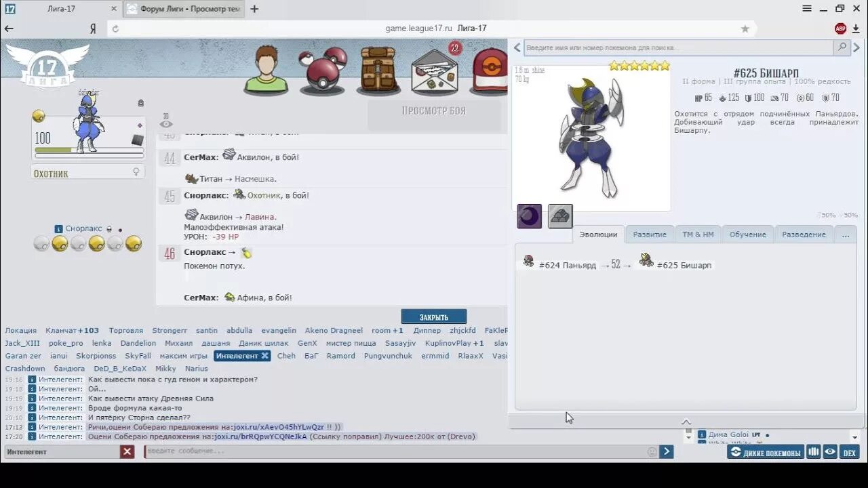Open the DEX button
Viewport: 868px width, 488px height.
click(850, 452)
